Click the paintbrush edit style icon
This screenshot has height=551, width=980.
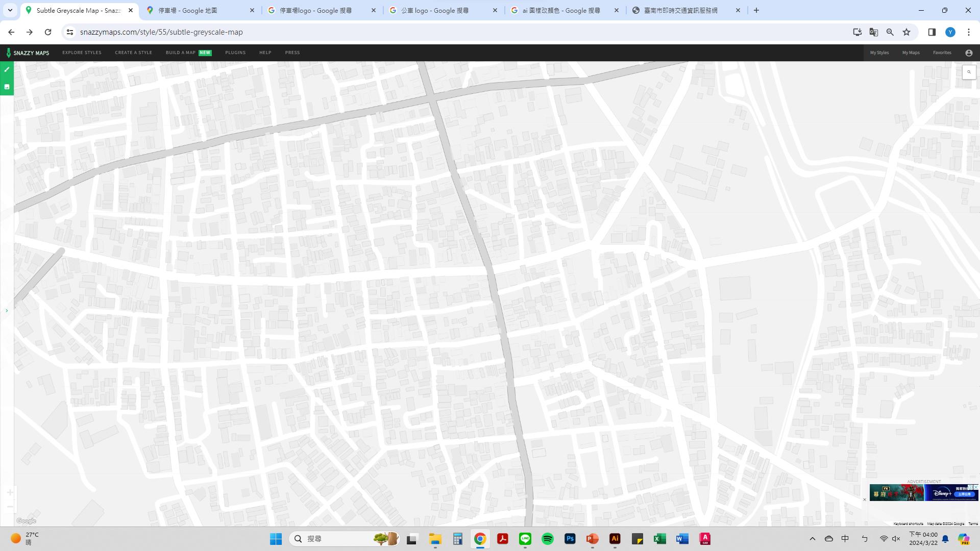pyautogui.click(x=7, y=69)
